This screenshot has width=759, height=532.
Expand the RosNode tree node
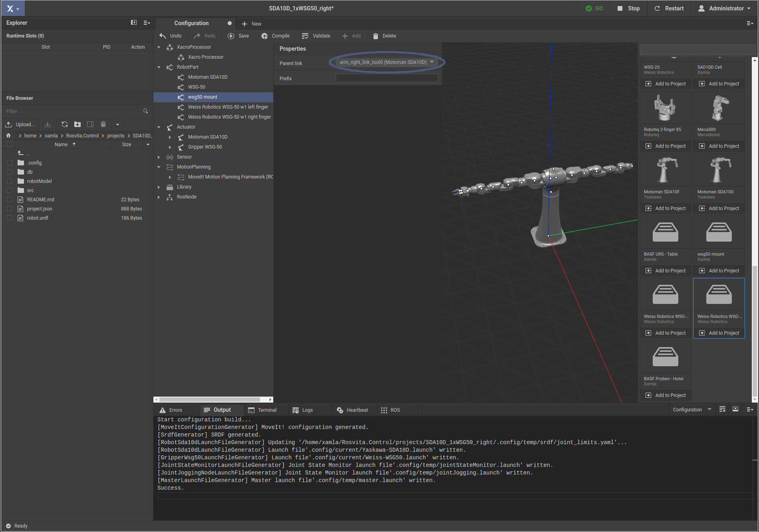pyautogui.click(x=159, y=197)
